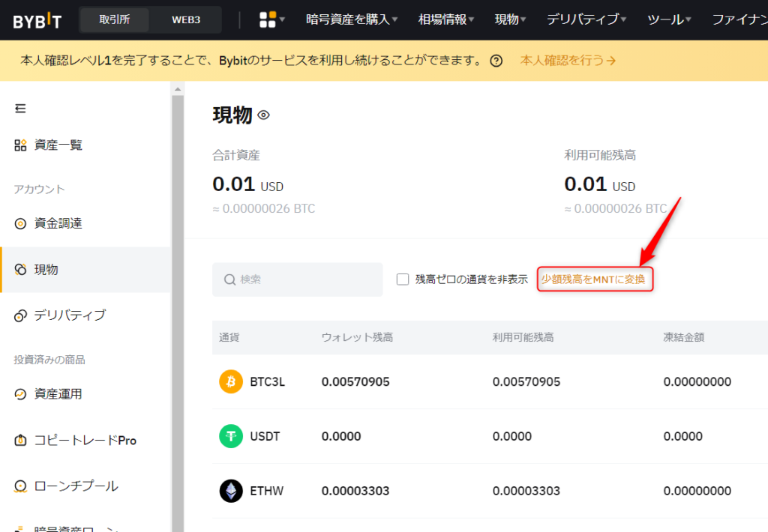Enable hiding of zero-balance currencies
The width and height of the screenshot is (768, 532).
coord(402,279)
